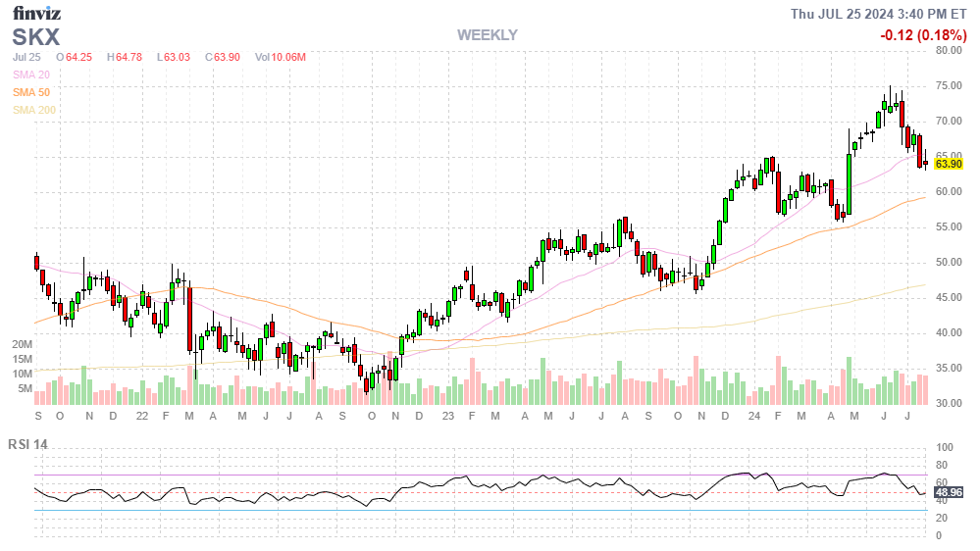
Task: Click the Thu JUL 25 2024 timestamp
Action: point(879,14)
